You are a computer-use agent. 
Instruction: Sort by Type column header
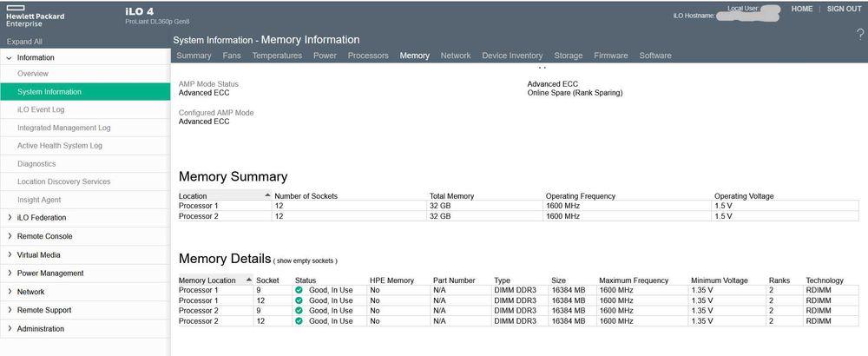502,280
